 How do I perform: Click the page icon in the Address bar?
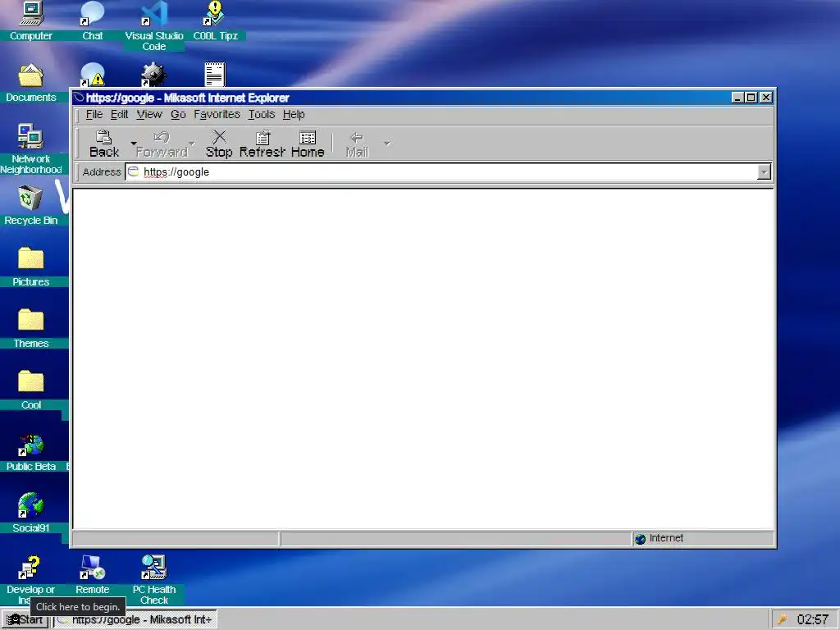tap(134, 171)
